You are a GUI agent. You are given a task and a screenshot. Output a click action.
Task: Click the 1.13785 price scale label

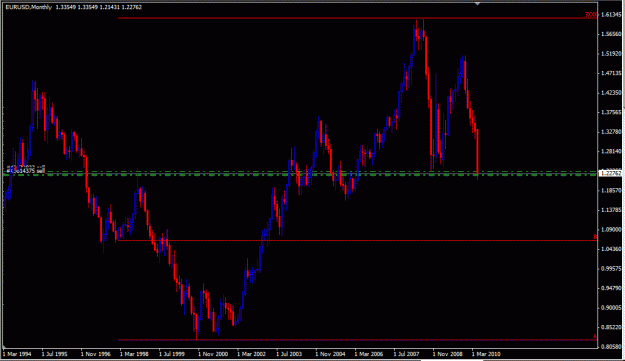(611, 210)
